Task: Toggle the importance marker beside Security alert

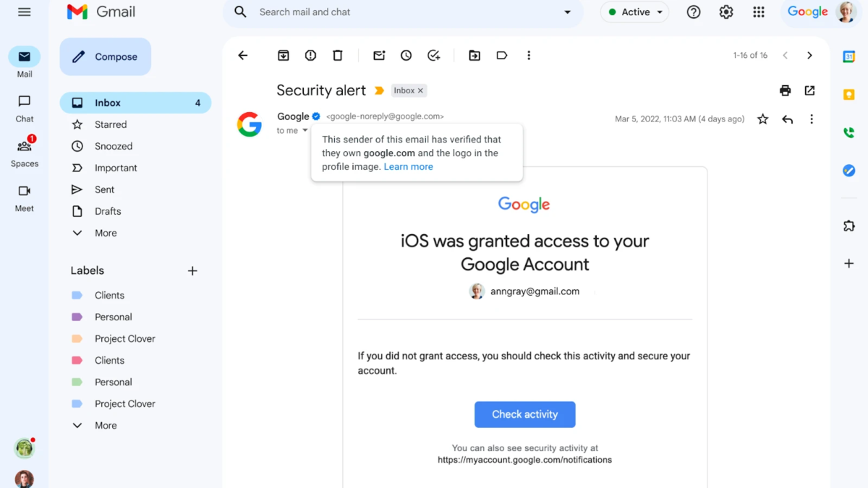Action: point(379,91)
